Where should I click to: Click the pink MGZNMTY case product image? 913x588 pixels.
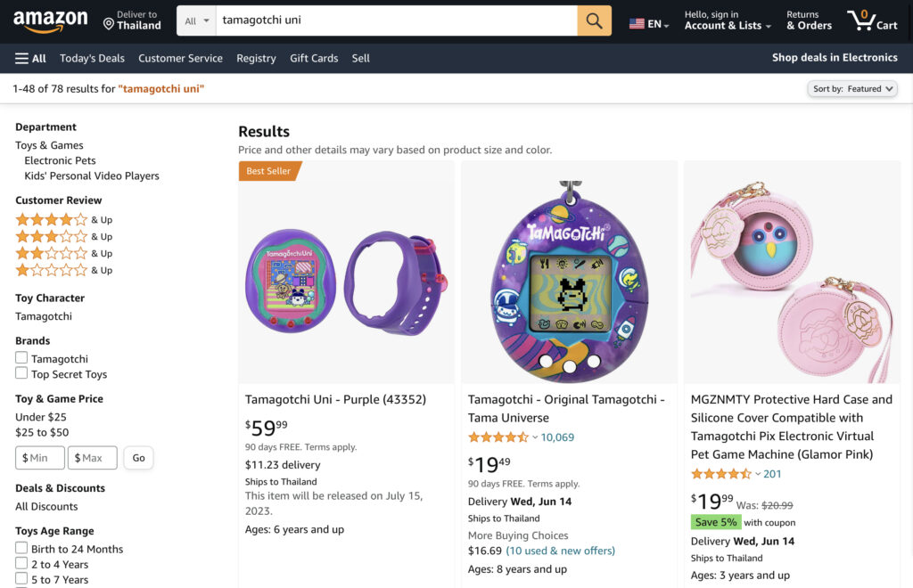(x=792, y=272)
